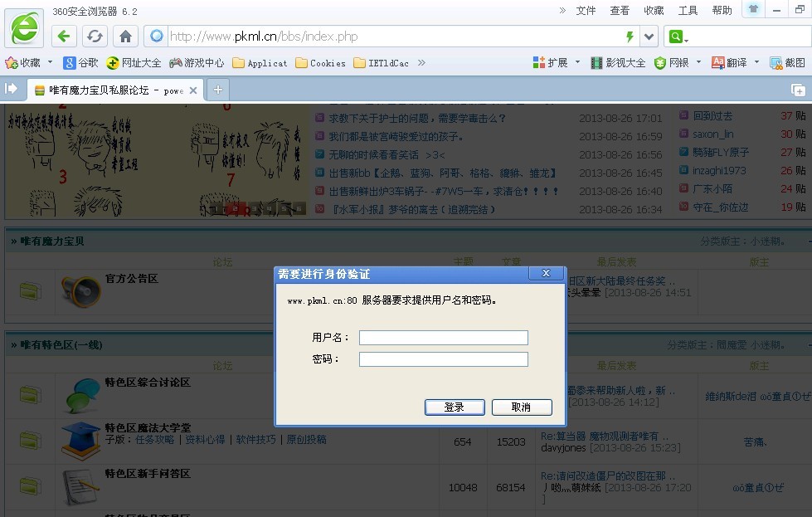Click the browser back arrow button

65,37
